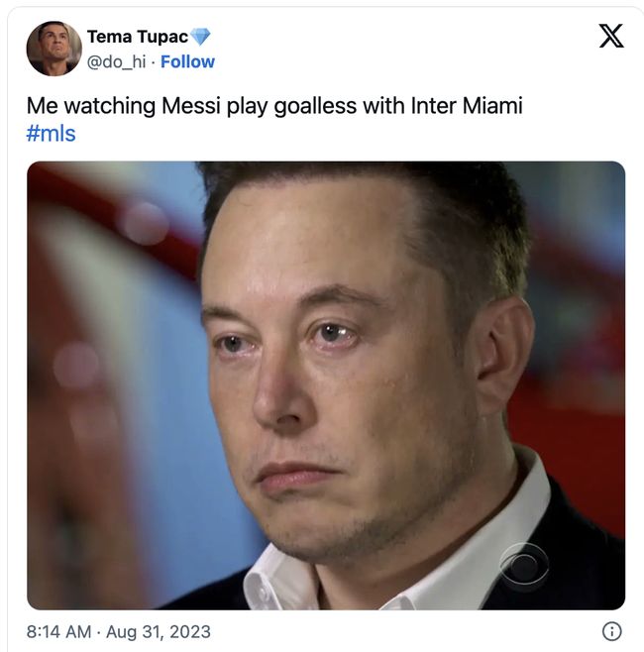Click the CBS eye watermark on the photo
The height and width of the screenshot is (652, 644).
coord(524,564)
